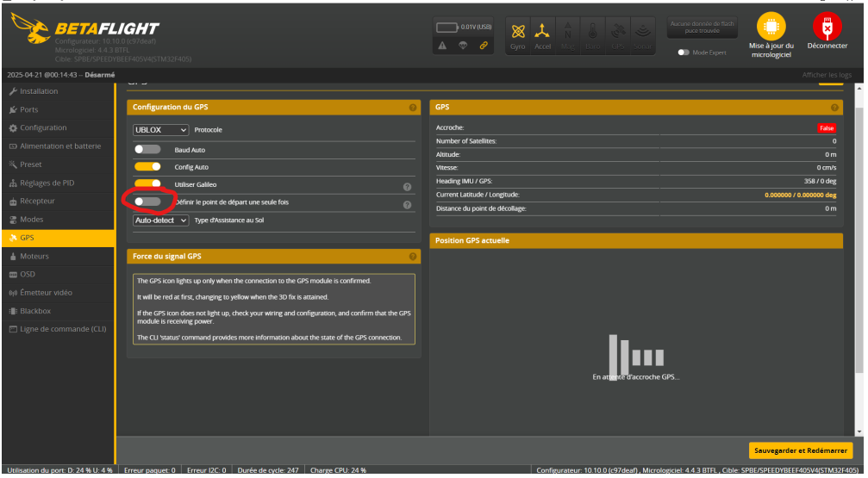
Task: Click the Accel sensor icon
Action: coord(542,34)
